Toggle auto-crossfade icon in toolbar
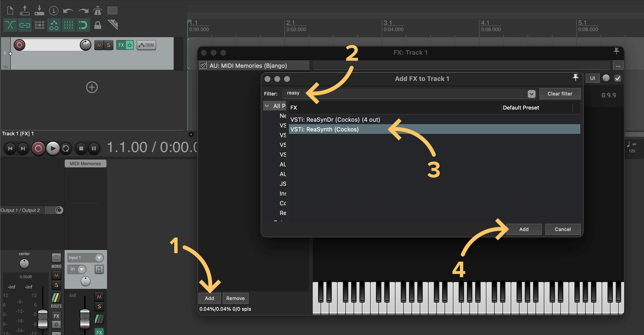 (10, 25)
